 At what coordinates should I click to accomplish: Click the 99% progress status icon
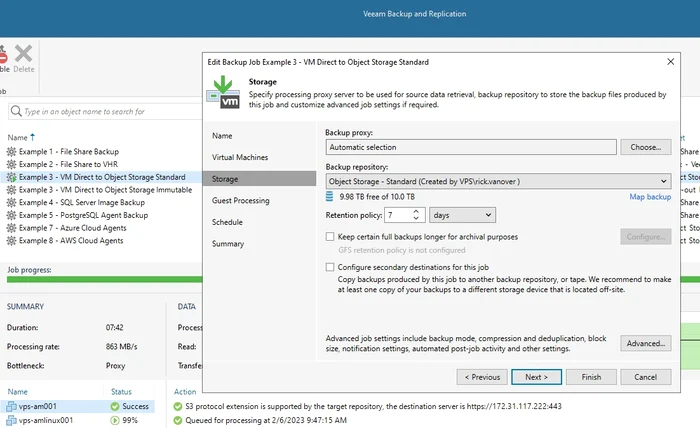(x=115, y=420)
